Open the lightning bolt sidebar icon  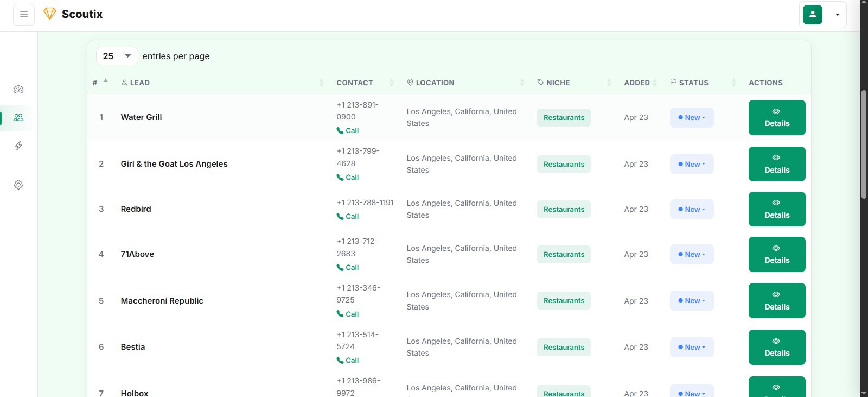pos(18,146)
